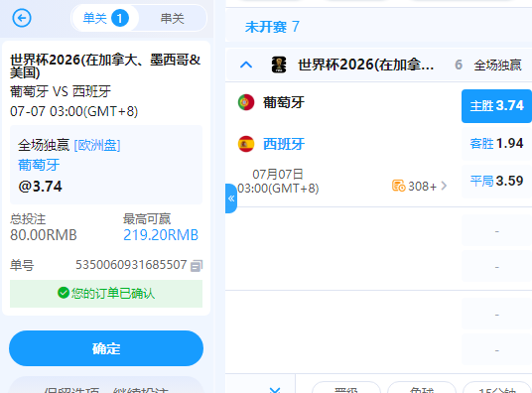Click the 07月07日 match date text

click(x=278, y=175)
